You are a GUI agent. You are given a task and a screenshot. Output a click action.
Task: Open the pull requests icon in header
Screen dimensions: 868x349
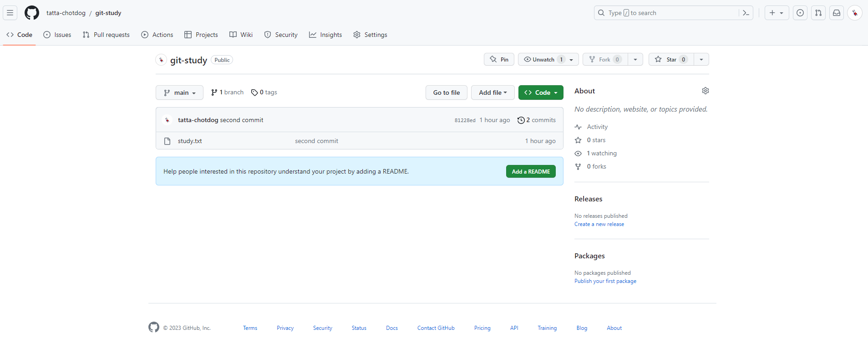pyautogui.click(x=818, y=13)
